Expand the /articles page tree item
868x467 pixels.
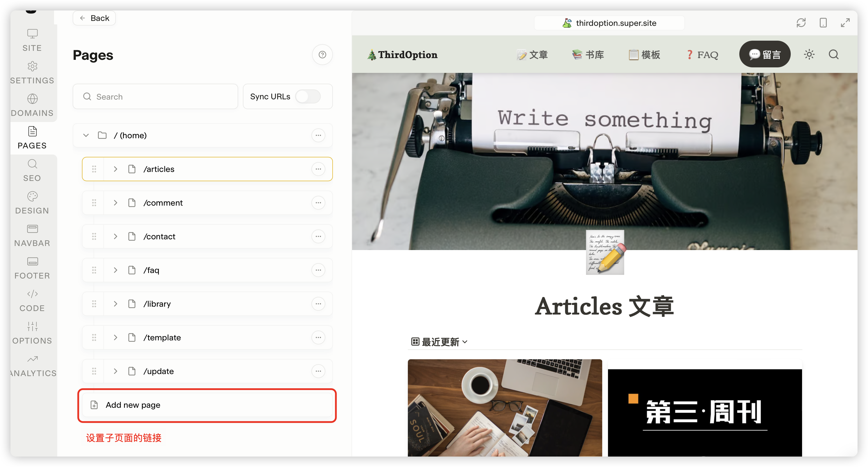tap(115, 168)
